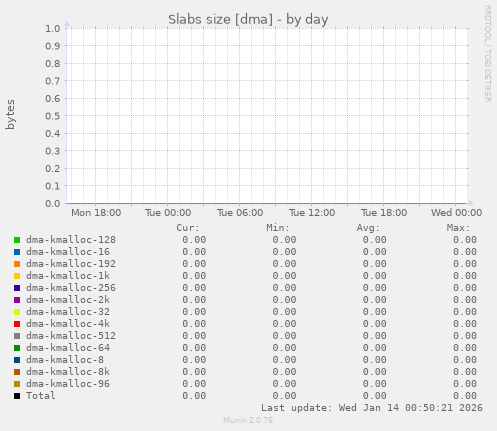Image resolution: width=497 pixels, height=431 pixels.
Task: Click the gray dma-kmalloc-512 legend swatch
Action: [x=17, y=336]
